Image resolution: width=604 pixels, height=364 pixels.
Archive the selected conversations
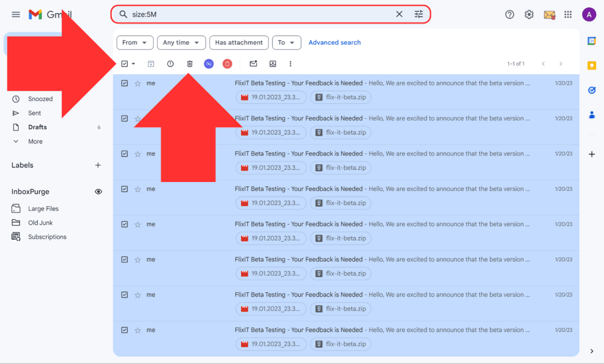(151, 63)
